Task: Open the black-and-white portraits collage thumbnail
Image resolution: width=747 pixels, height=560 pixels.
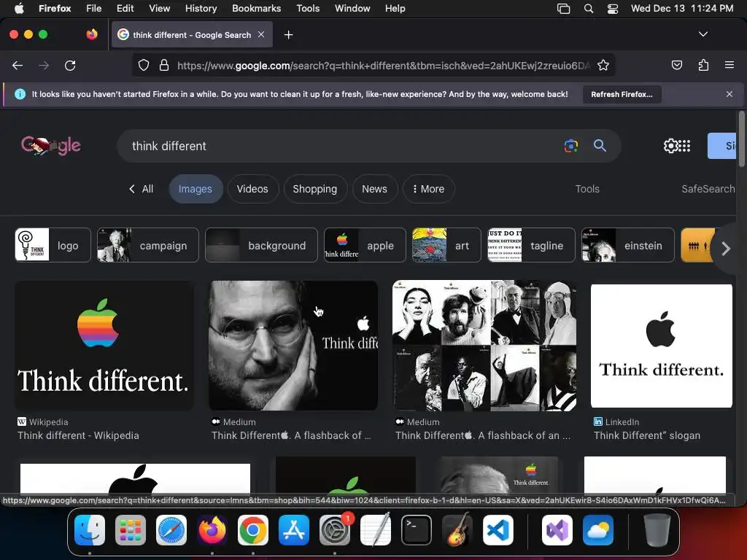Action: (x=484, y=346)
